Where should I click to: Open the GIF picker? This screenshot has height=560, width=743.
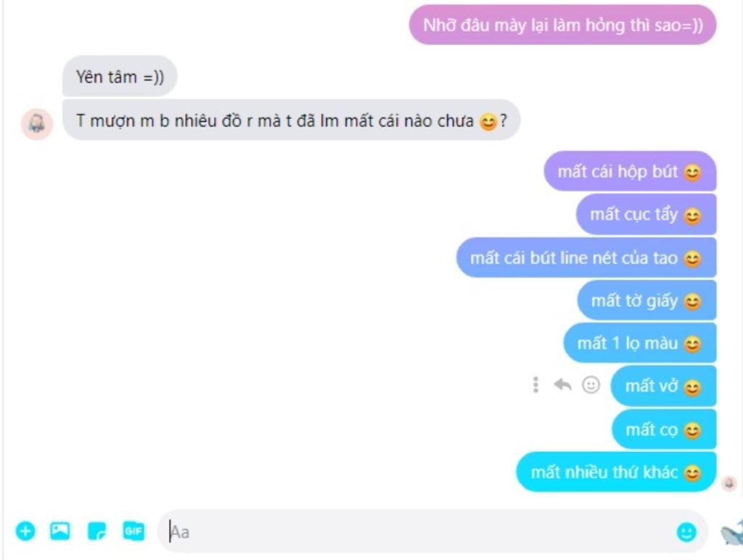click(x=134, y=531)
